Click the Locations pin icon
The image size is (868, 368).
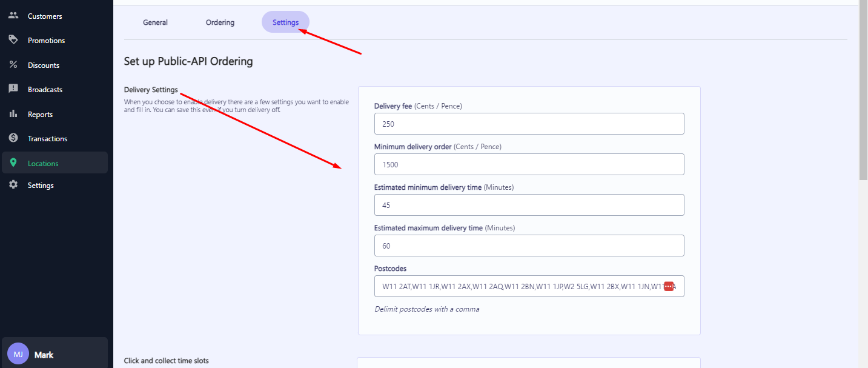pyautogui.click(x=13, y=163)
